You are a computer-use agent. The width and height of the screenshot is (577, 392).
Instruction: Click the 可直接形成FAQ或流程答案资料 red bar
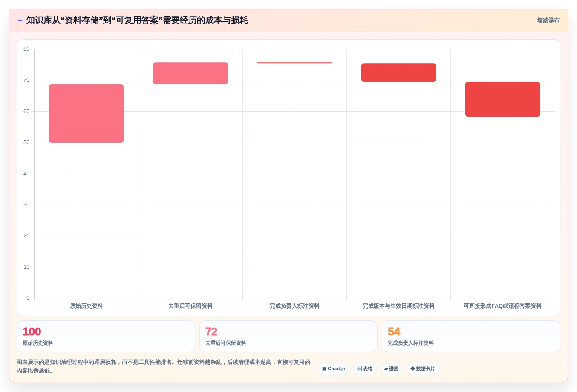point(503,99)
